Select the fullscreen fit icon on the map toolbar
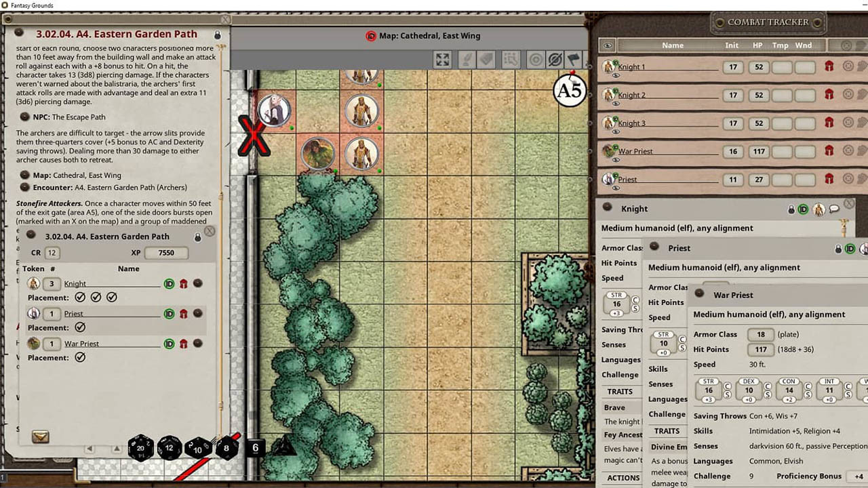Image resolution: width=868 pixels, height=488 pixels. coord(442,59)
